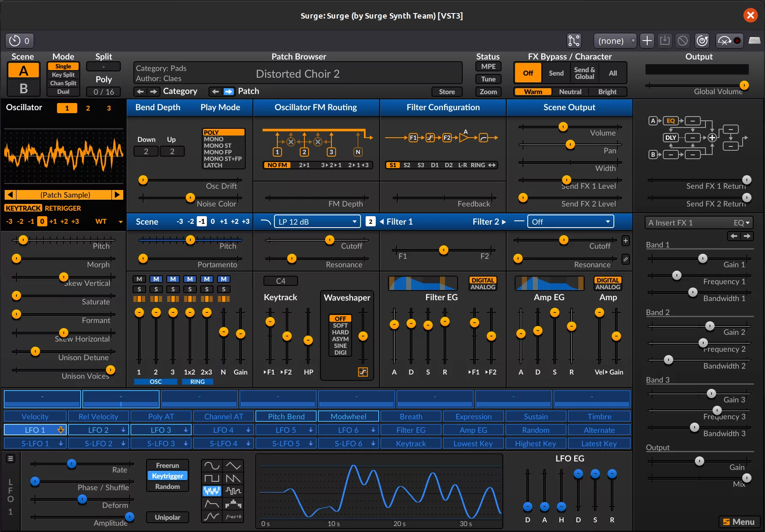
Task: Select the Velocity modulation source
Action: (35, 416)
